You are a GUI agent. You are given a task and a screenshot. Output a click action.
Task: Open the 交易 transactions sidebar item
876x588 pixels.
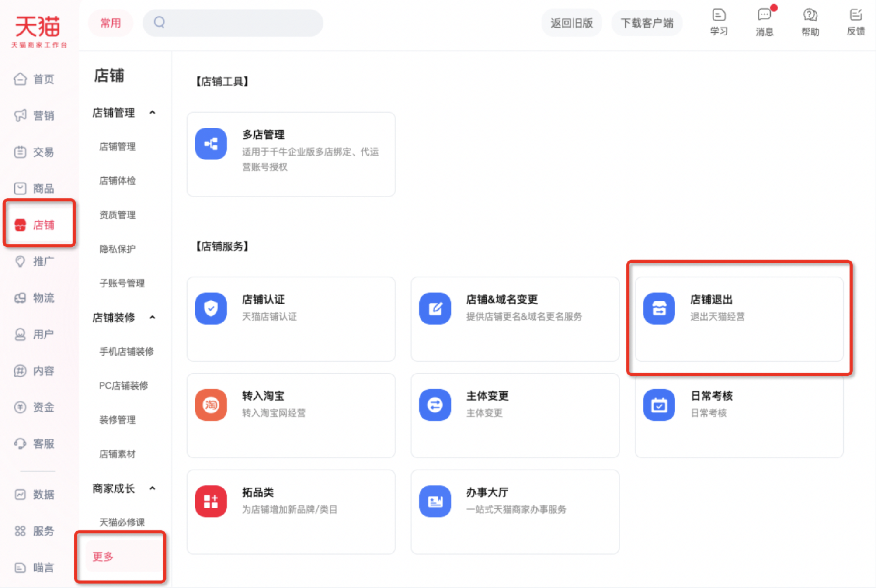(34, 152)
